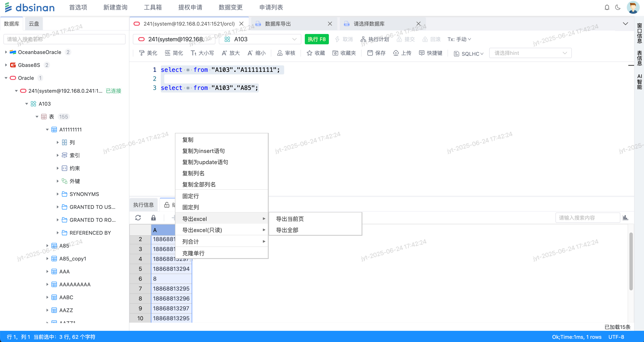Collapse the A11111111 table node
The height and width of the screenshot is (342, 644).
47,130
